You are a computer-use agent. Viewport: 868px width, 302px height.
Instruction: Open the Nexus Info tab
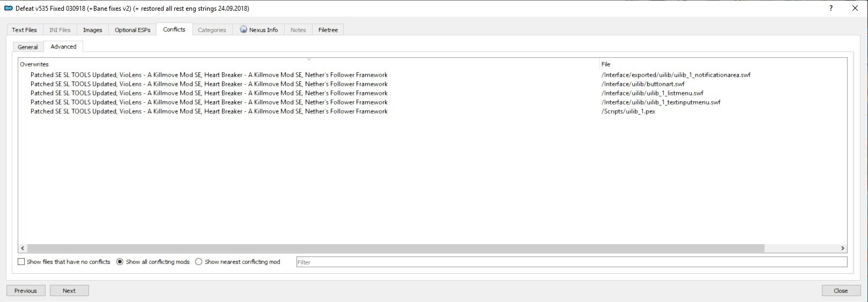(x=258, y=30)
